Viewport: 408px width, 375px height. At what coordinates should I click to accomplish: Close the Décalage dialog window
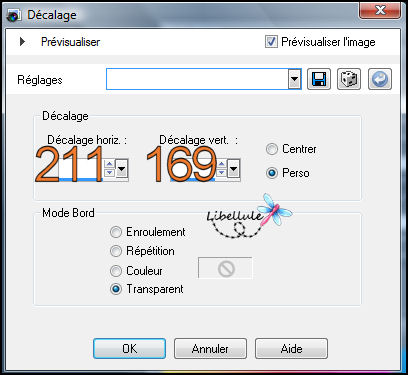[380, 10]
